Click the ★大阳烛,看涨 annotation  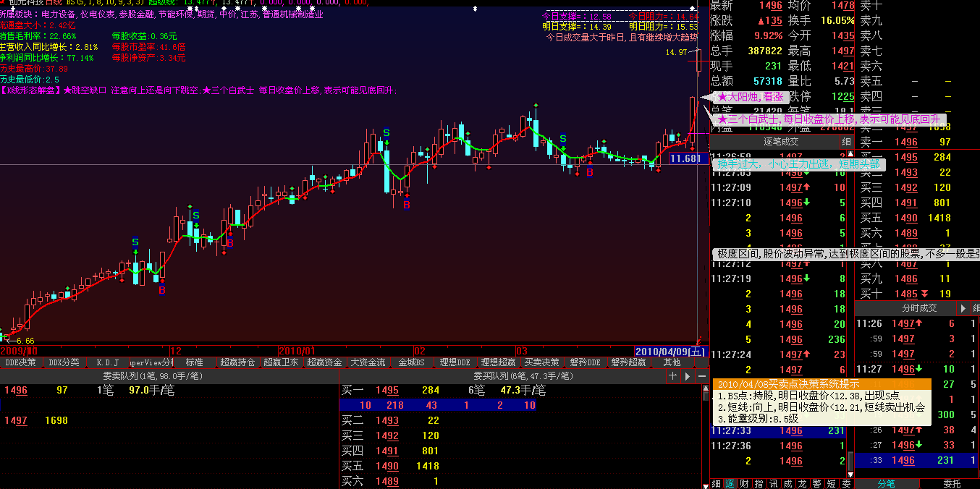750,96
